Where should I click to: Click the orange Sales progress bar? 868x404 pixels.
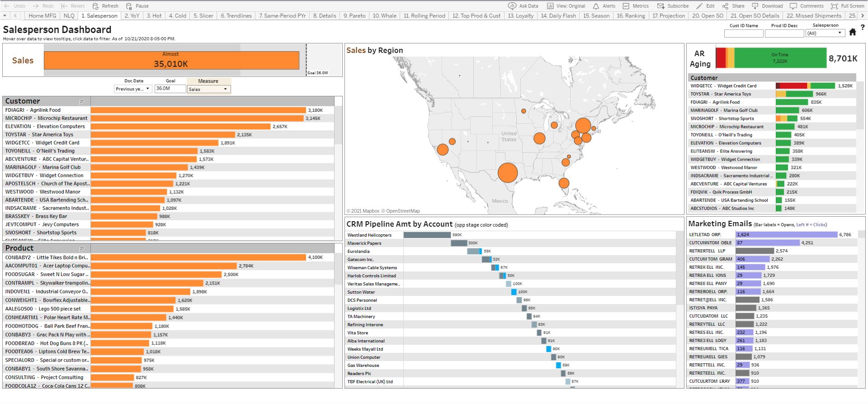171,60
